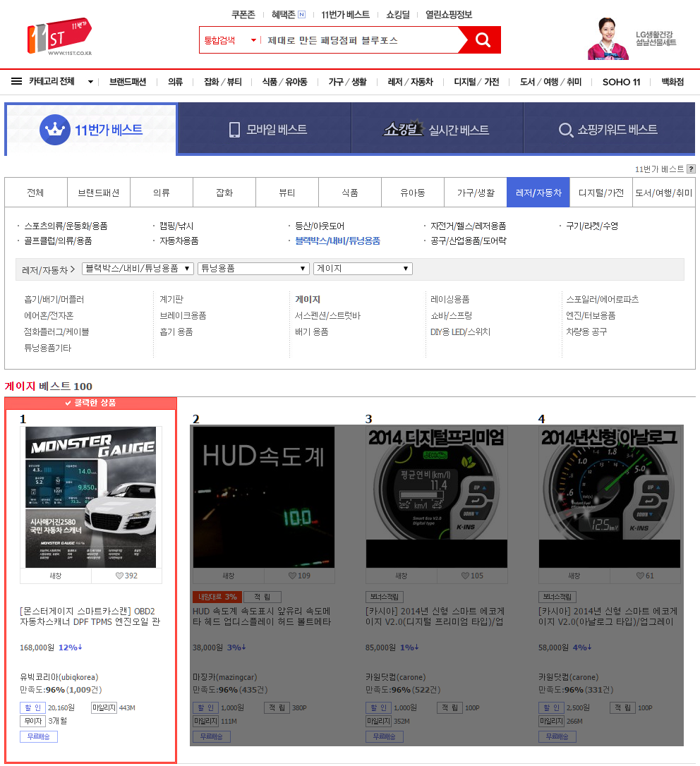700x766 pixels.
Task: Open the 레이싱용품 subcategory link
Action: [x=449, y=299]
